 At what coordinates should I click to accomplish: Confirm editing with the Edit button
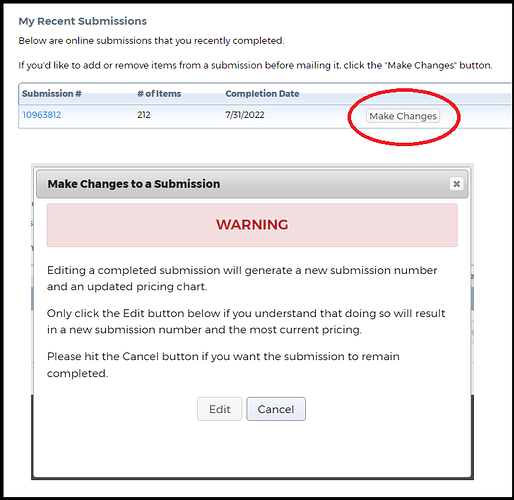(x=219, y=409)
